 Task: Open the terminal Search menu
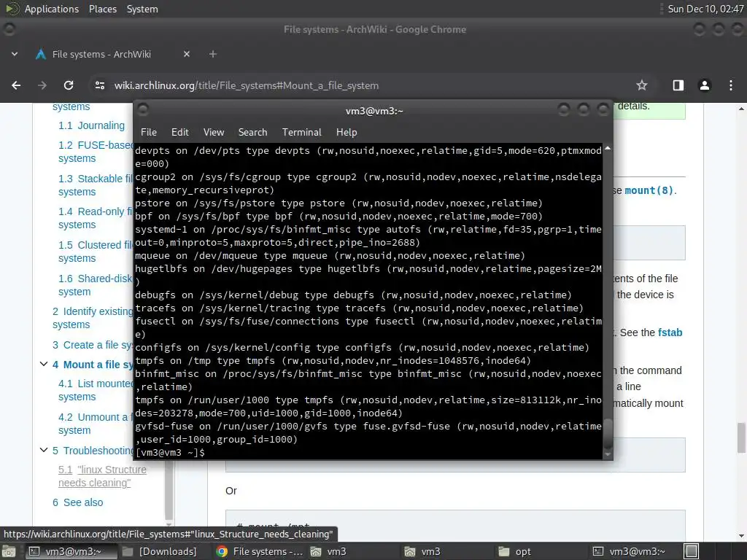coord(252,133)
